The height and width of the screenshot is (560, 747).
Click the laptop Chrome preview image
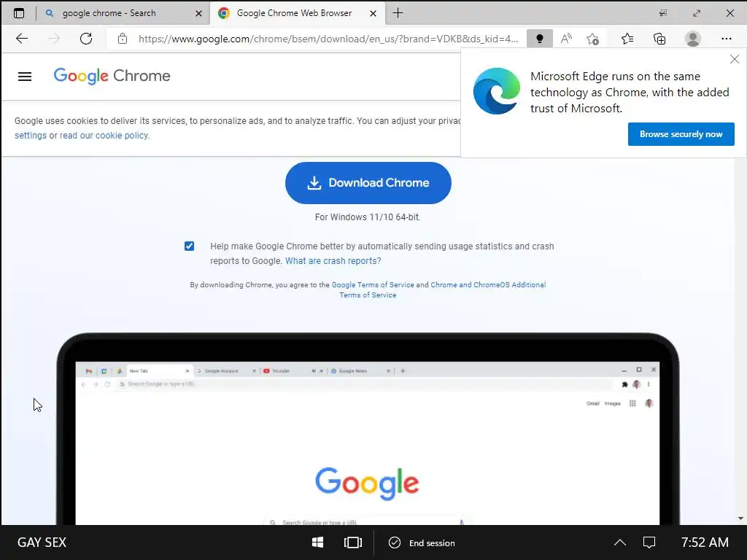pyautogui.click(x=368, y=429)
